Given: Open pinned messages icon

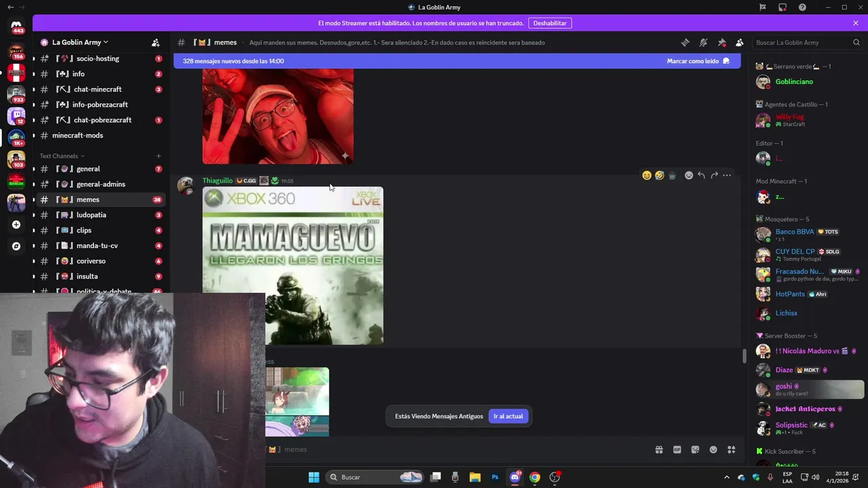Looking at the screenshot, I should 722,42.
